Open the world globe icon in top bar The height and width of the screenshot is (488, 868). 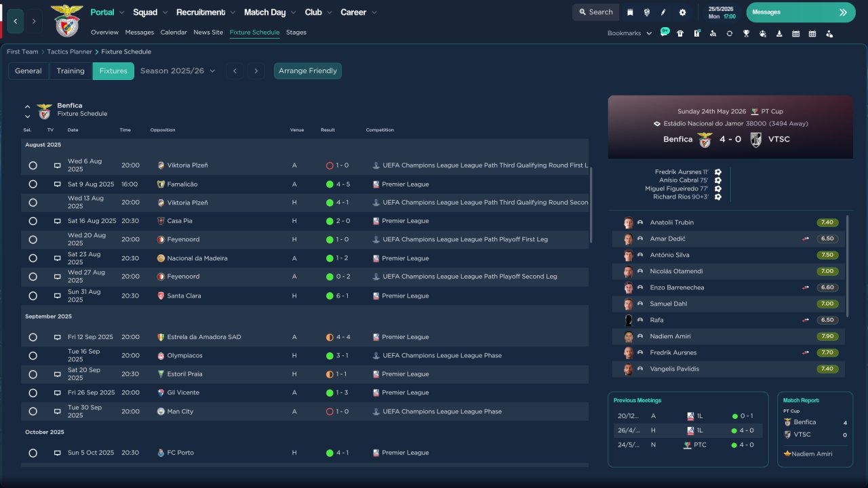(x=647, y=12)
